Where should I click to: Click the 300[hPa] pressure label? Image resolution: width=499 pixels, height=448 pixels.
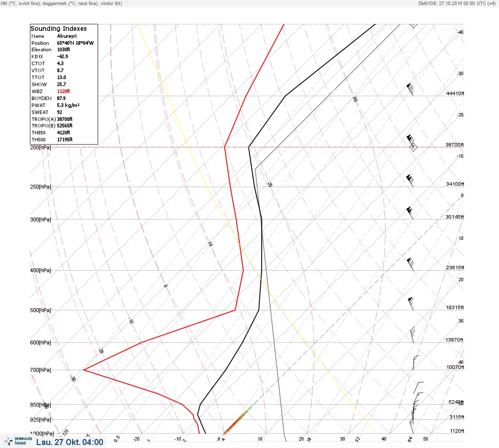tap(40, 220)
